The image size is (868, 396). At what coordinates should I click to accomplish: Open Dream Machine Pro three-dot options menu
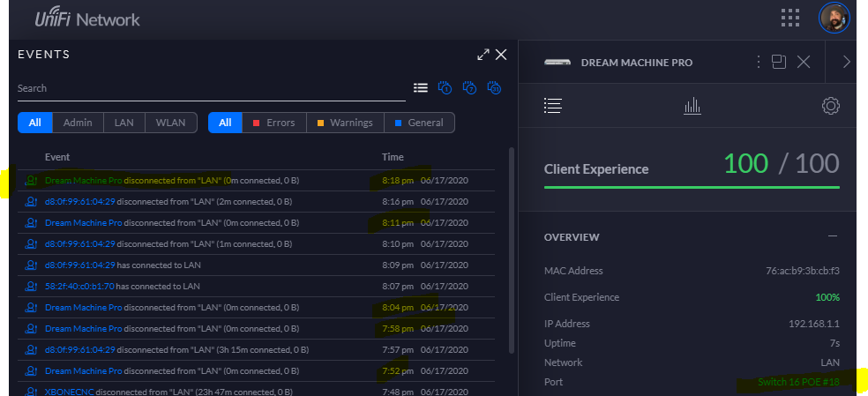coord(759,62)
